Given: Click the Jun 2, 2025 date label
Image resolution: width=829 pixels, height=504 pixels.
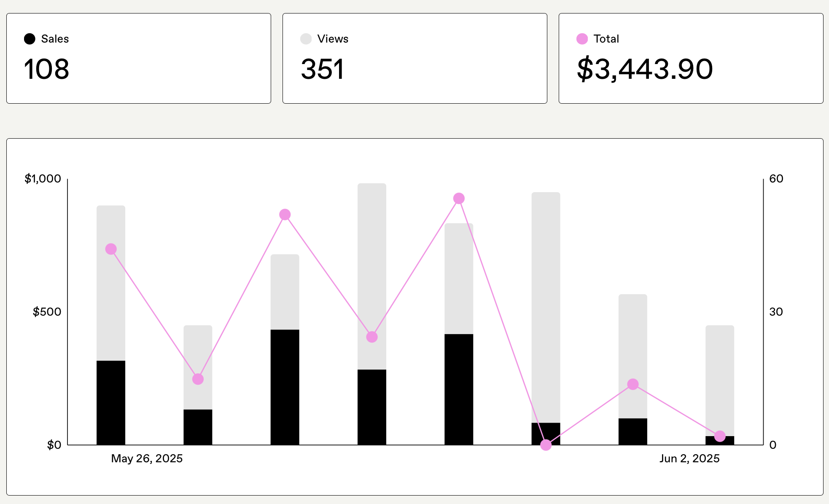Looking at the screenshot, I should click(x=689, y=458).
